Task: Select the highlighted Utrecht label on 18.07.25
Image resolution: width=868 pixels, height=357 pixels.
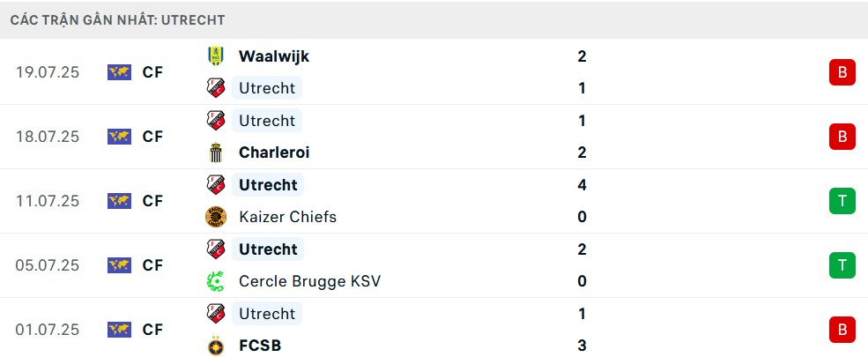Action: click(267, 120)
